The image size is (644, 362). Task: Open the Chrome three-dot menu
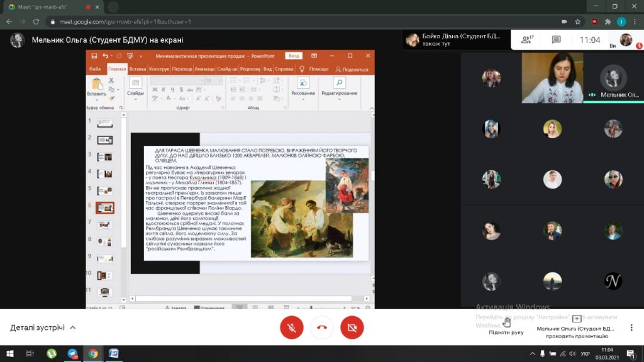[x=635, y=22]
